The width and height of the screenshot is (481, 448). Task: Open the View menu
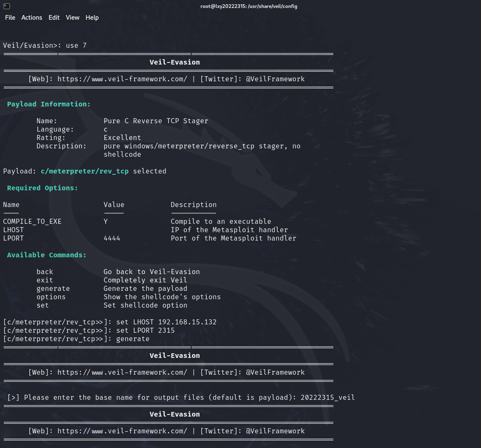tap(73, 18)
